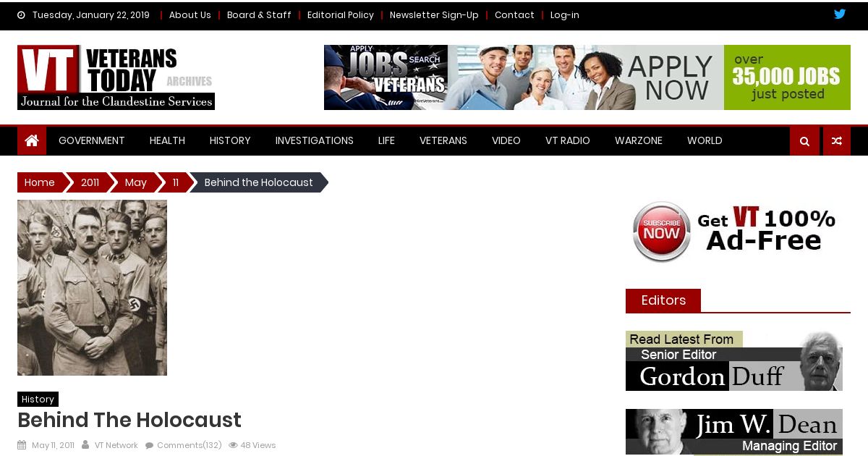Click the 48 Views text
The image size is (868, 456).
tap(258, 445)
